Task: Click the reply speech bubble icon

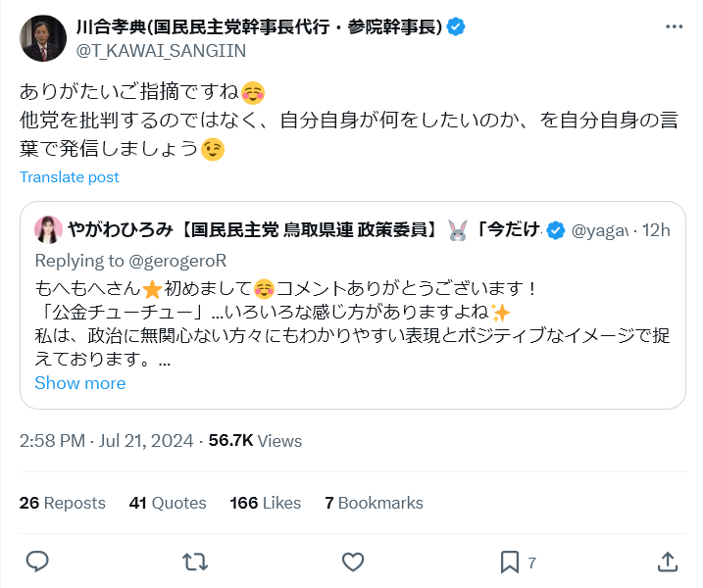Action: [37, 562]
